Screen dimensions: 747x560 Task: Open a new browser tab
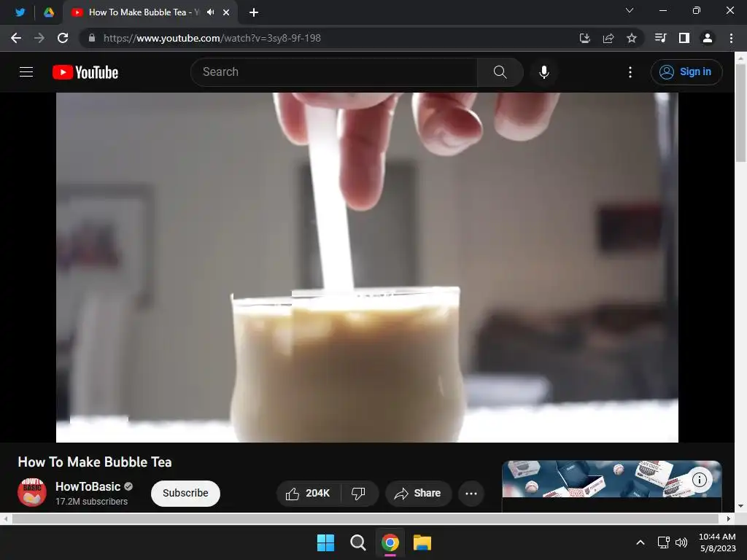coord(254,12)
